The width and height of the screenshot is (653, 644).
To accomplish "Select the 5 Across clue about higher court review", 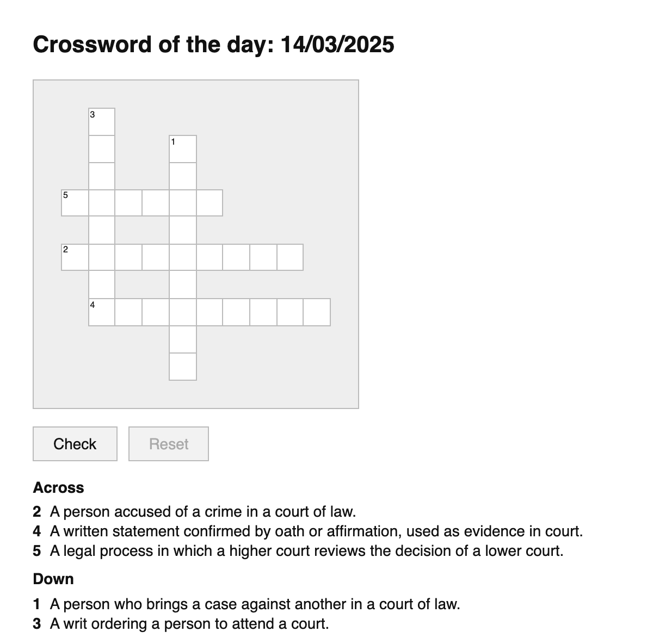I will coord(306,551).
